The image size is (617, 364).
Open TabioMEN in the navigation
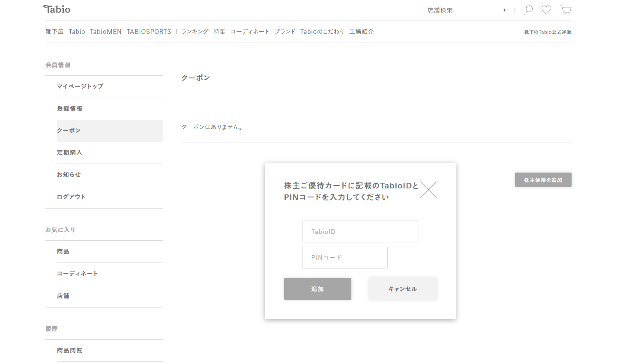coord(106,32)
